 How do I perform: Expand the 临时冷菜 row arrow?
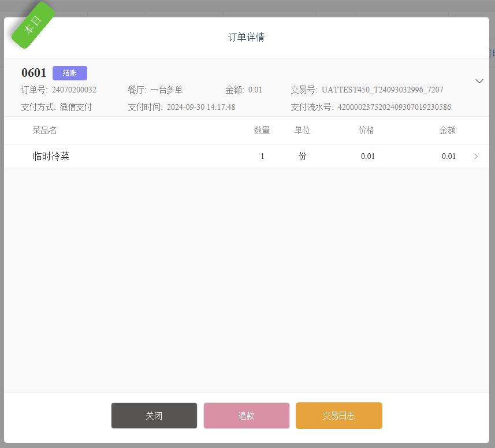(476, 156)
